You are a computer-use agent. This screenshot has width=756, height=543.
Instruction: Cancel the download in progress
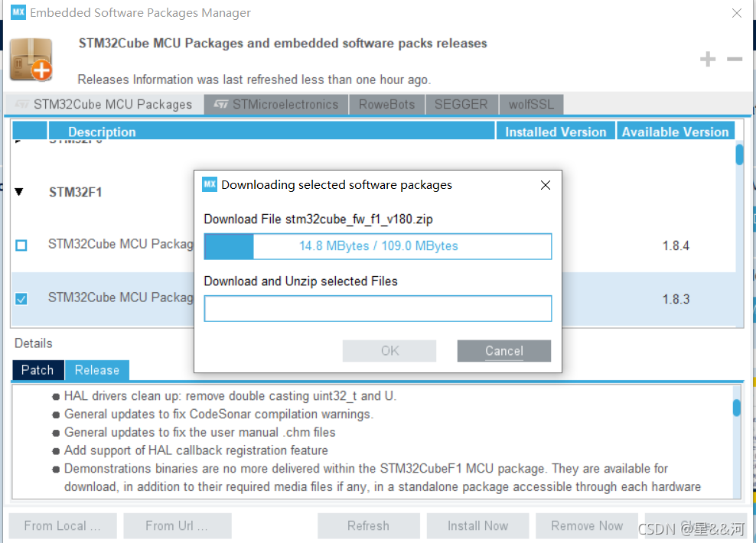click(503, 350)
